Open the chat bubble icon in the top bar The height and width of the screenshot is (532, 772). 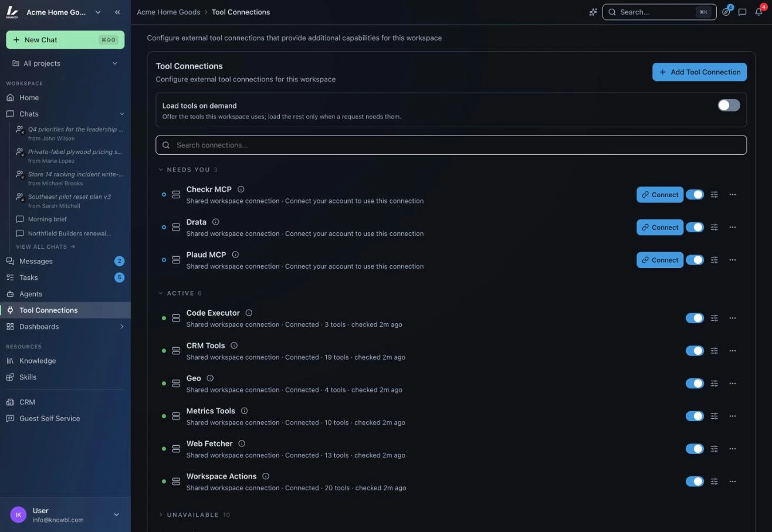[742, 12]
